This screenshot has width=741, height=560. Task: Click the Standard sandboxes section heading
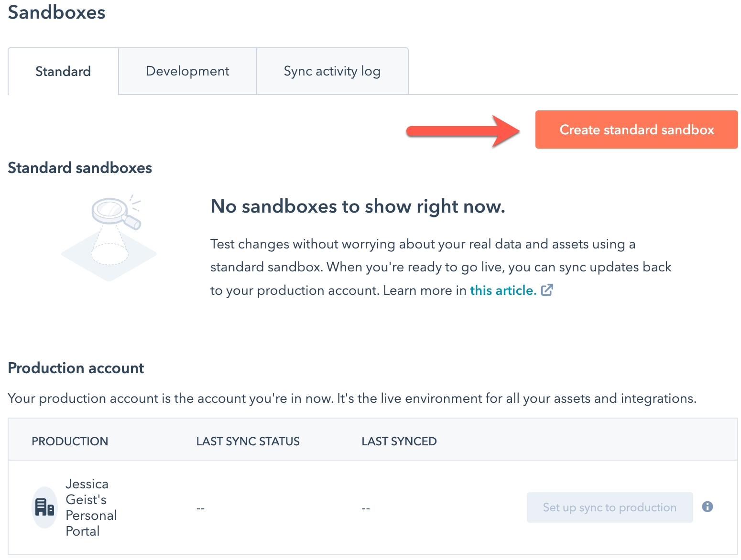pos(79,168)
